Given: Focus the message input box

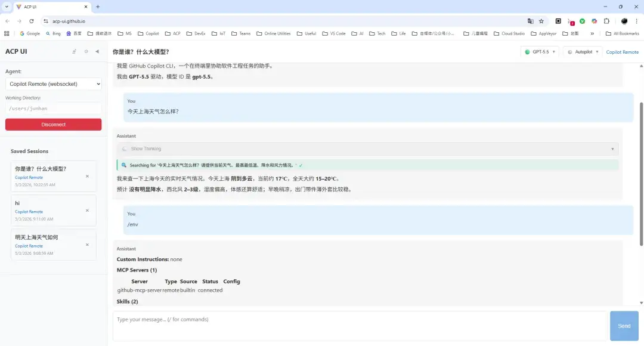Looking at the screenshot, I should (360, 326).
